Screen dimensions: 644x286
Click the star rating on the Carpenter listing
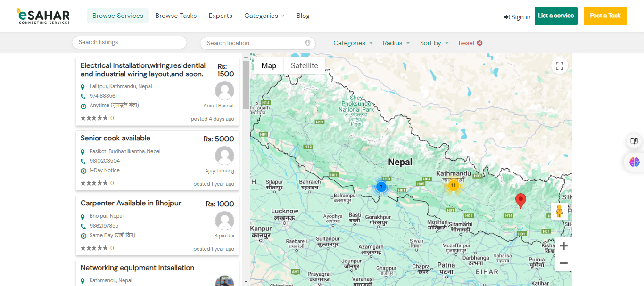pos(94,248)
